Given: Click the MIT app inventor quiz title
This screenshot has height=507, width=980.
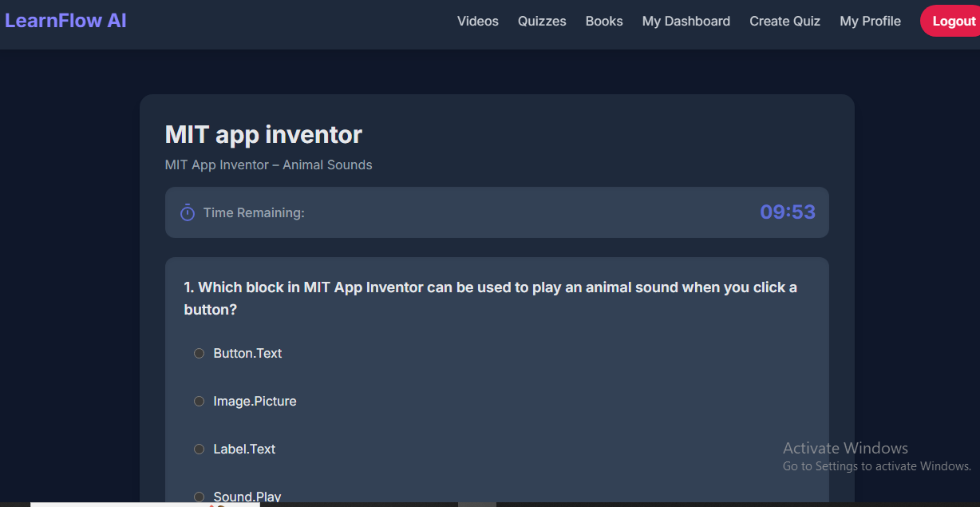Looking at the screenshot, I should [263, 135].
